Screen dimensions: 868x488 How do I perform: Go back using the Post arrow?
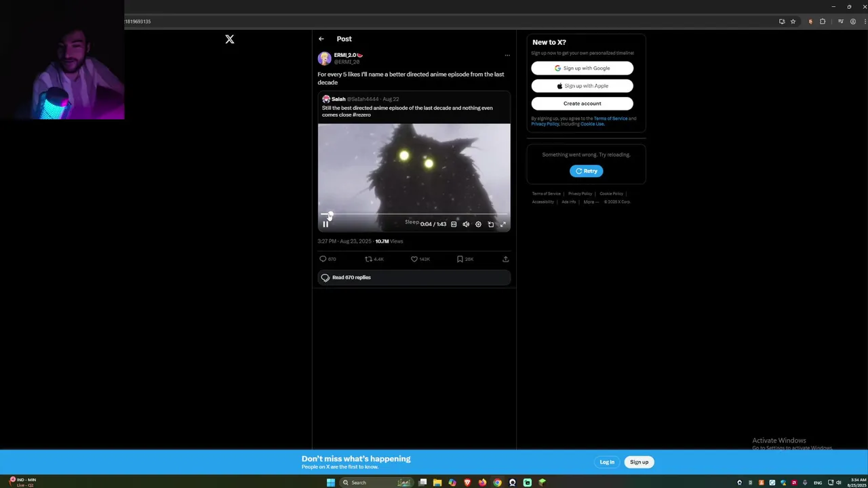321,39
